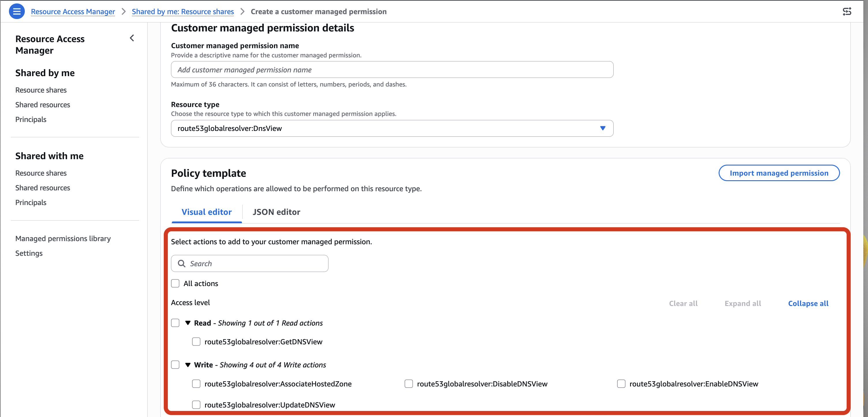Click the magnifier icon in the Search box
This screenshot has width=868, height=417.
point(182,263)
